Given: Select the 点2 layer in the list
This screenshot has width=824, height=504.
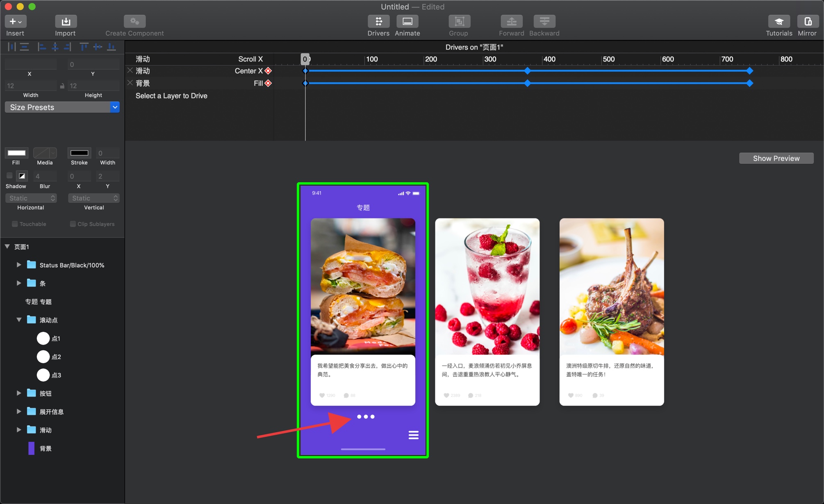Looking at the screenshot, I should (56, 356).
